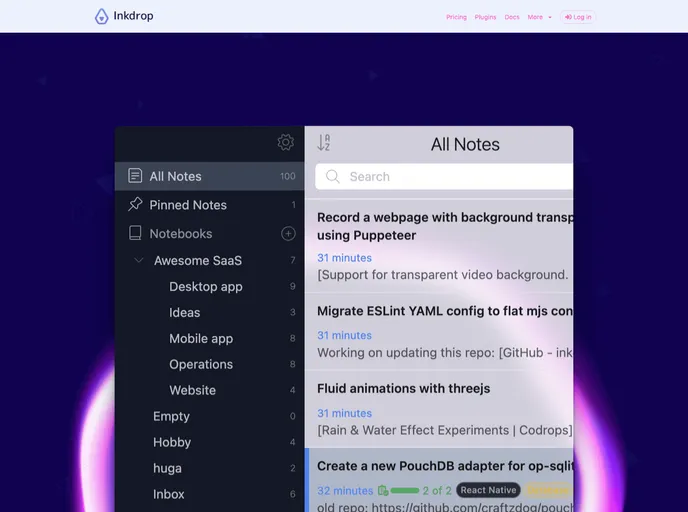
Task: Open the Inbox notebook
Action: [209, 494]
